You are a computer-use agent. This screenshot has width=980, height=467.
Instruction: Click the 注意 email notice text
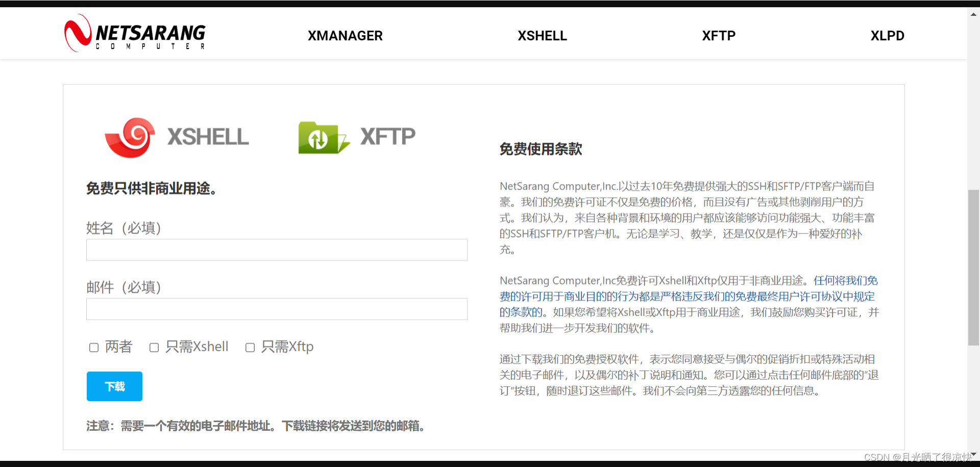[x=257, y=426]
